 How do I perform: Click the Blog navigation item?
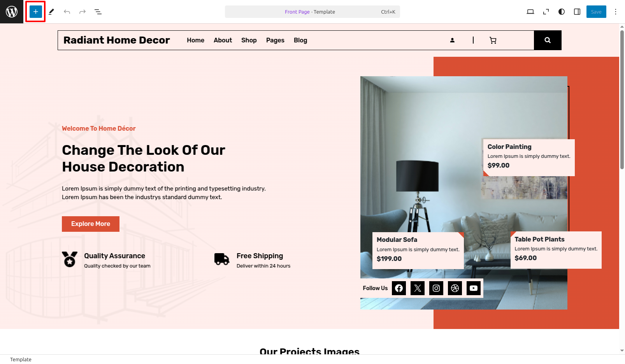tap(300, 40)
